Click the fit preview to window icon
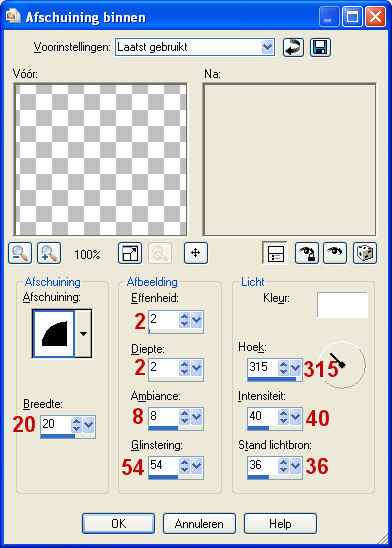The width and height of the screenshot is (392, 548). click(x=130, y=253)
